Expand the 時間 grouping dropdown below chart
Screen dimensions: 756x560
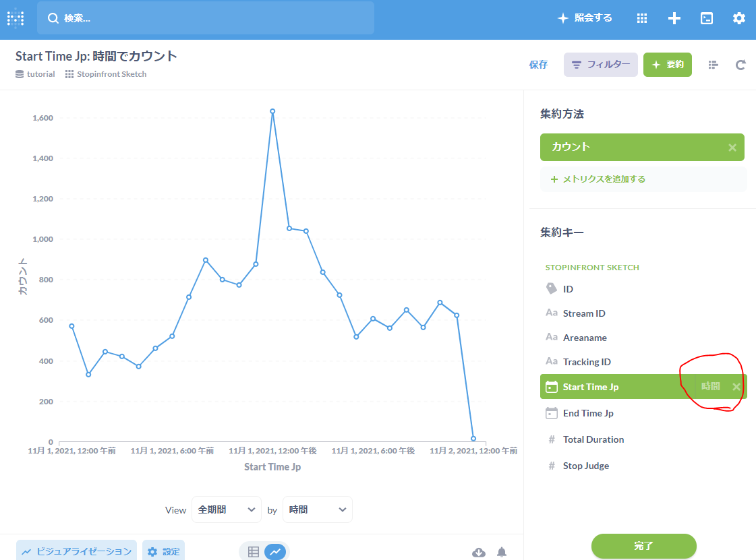(317, 509)
